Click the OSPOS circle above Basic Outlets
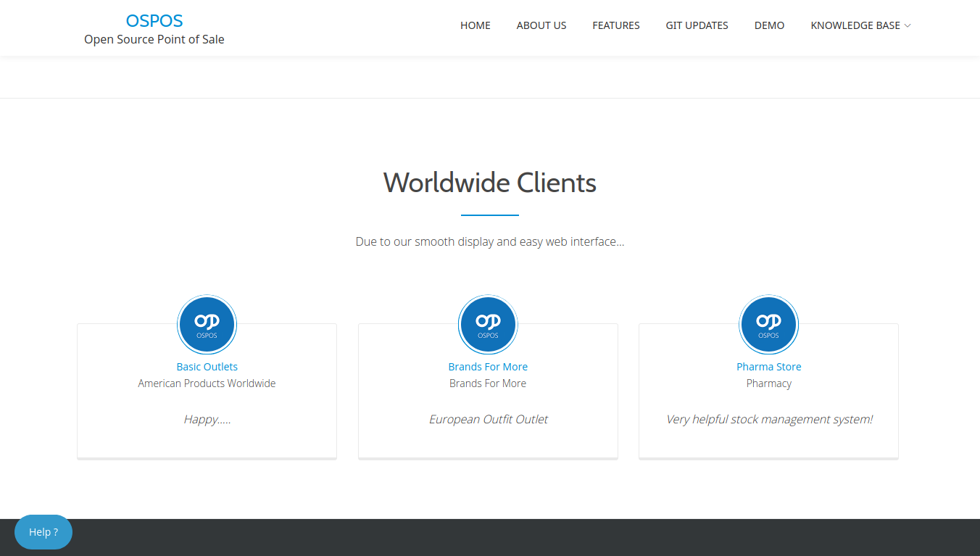 click(207, 324)
